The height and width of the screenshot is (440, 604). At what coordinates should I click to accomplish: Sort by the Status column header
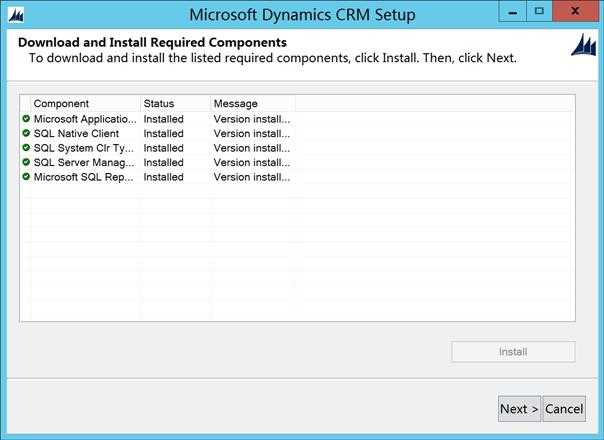click(x=175, y=104)
